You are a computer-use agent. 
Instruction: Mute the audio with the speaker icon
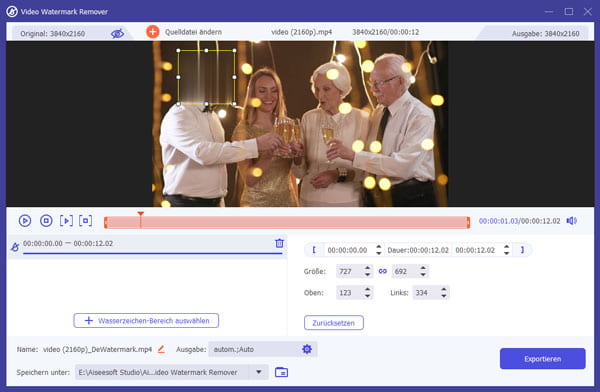[571, 221]
